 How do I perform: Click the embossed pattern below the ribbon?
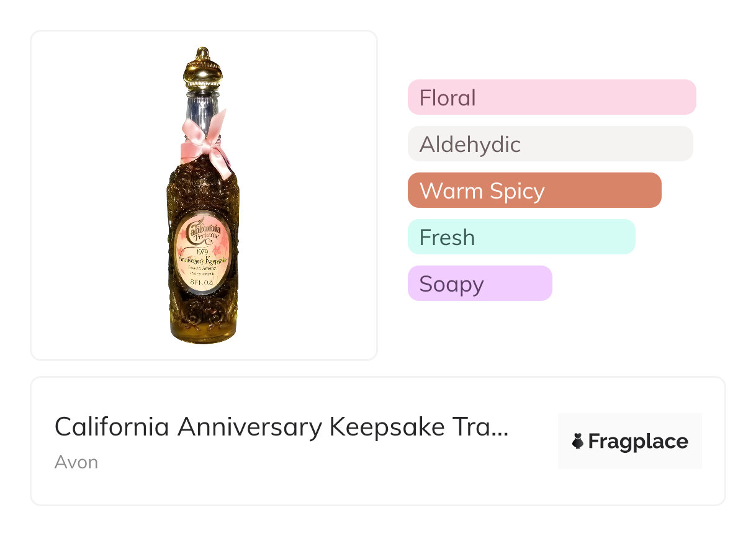(x=202, y=185)
